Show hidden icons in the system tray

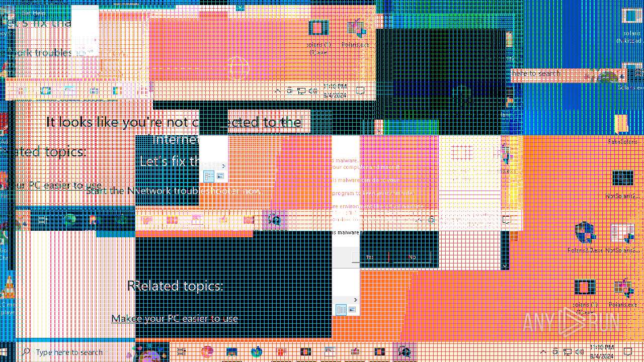coord(543,352)
